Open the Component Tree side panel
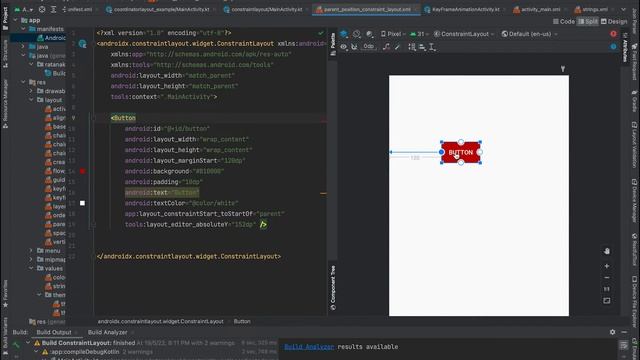The height and width of the screenshot is (360, 640). point(333,288)
